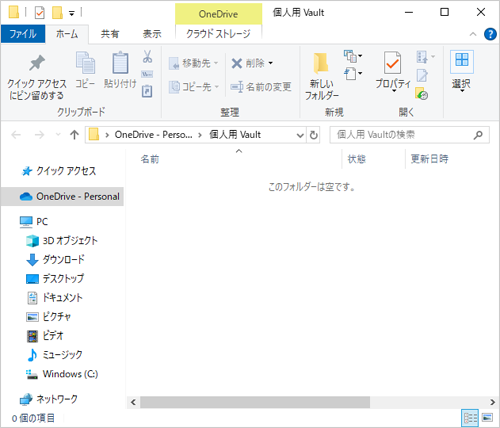The width and height of the screenshot is (500, 428).
Task: Sort by 更新日時 column header
Action: coord(429,159)
